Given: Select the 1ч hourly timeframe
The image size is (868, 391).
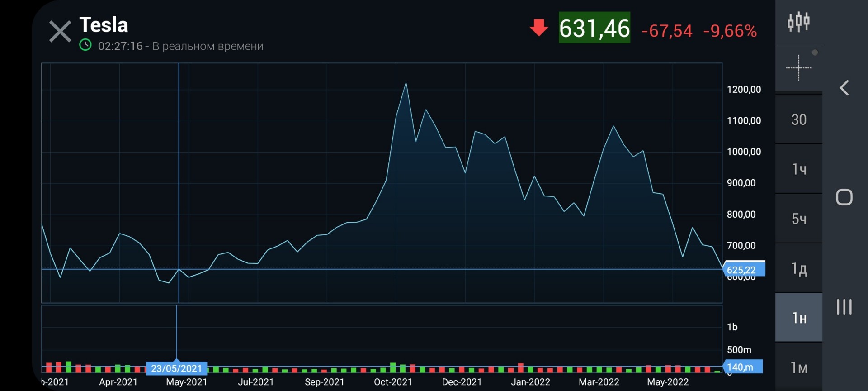Looking at the screenshot, I should point(798,169).
